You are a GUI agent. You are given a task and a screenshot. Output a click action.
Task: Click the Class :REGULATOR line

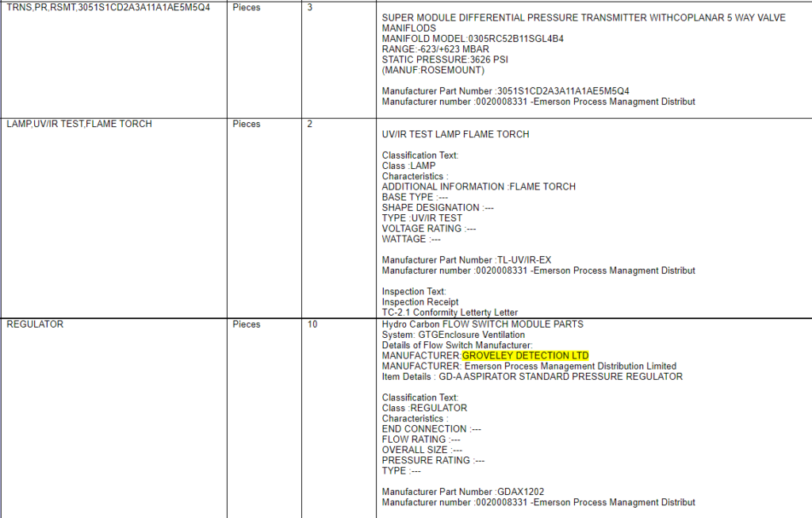(x=424, y=408)
